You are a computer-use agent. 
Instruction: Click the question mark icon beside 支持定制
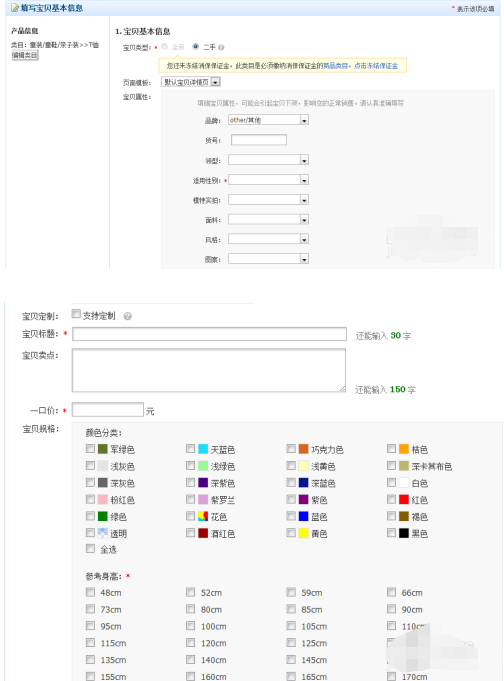127,316
